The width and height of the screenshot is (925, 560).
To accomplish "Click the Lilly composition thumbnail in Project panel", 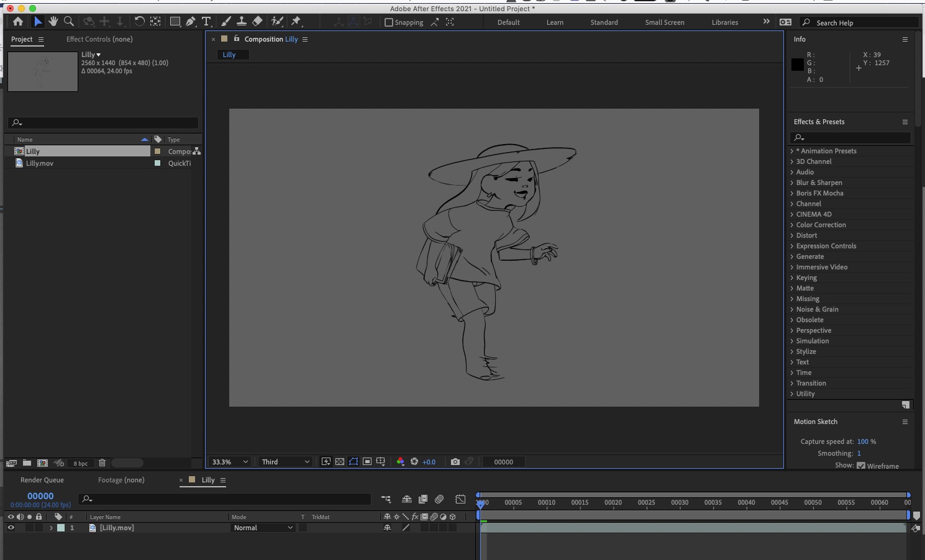I will tap(43, 71).
